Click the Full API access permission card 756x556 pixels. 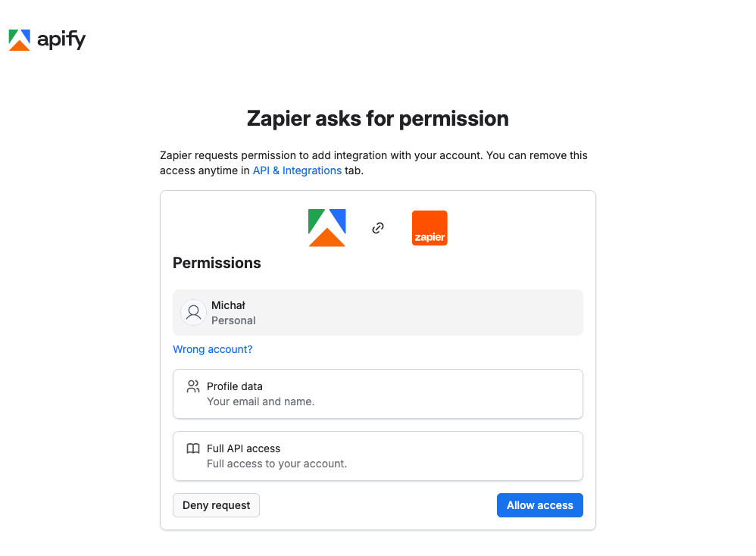click(378, 456)
